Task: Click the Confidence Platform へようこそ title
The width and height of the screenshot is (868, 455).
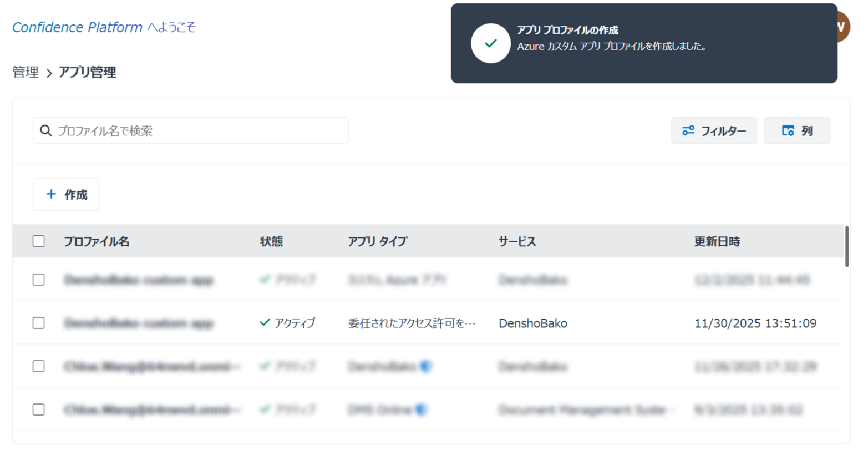Action: (104, 27)
